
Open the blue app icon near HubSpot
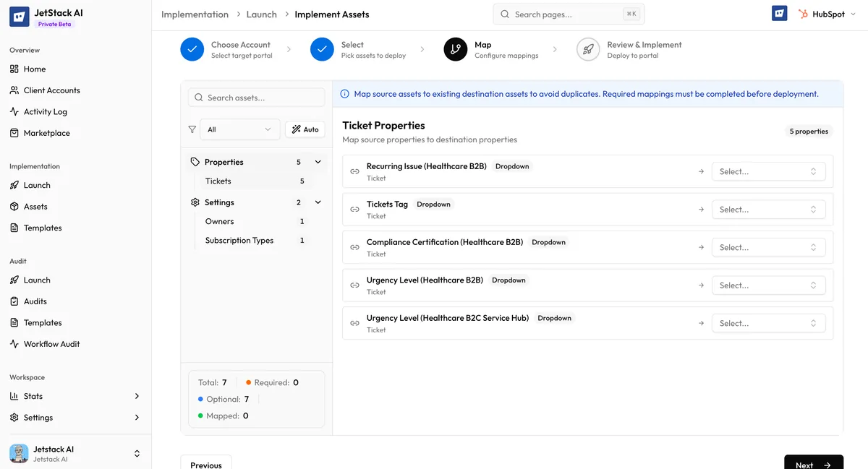pyautogui.click(x=779, y=12)
